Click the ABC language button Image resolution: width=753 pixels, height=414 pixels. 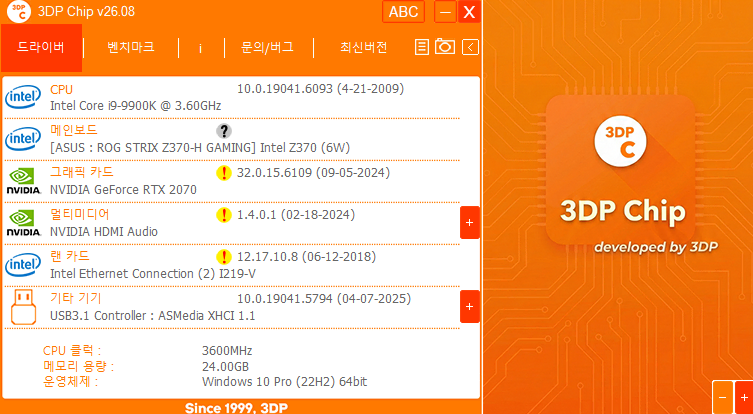(403, 12)
